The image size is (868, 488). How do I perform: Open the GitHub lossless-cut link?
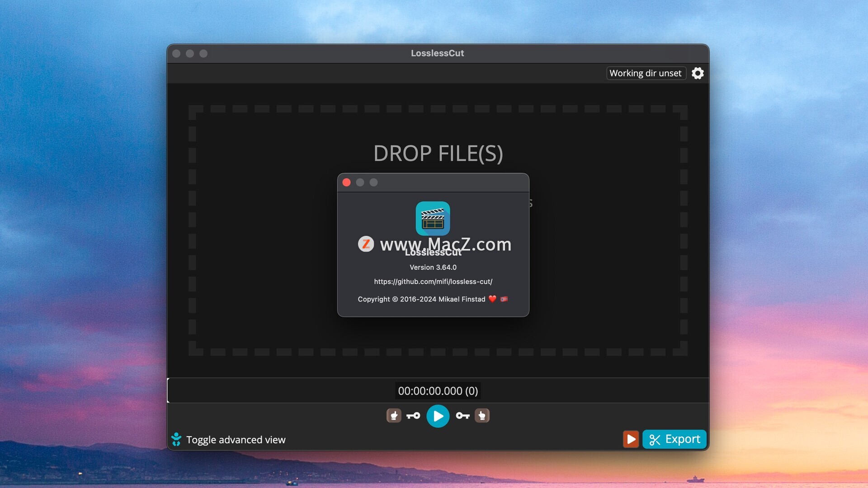(433, 282)
